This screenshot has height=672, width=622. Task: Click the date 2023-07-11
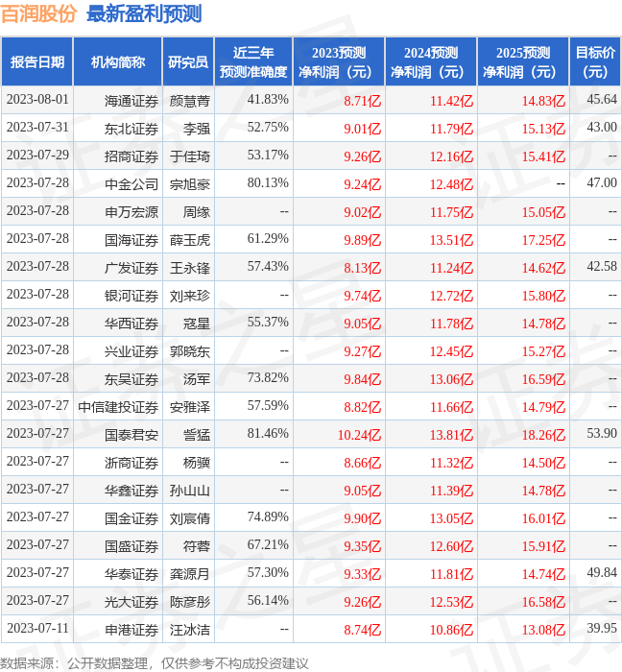pos(37,629)
